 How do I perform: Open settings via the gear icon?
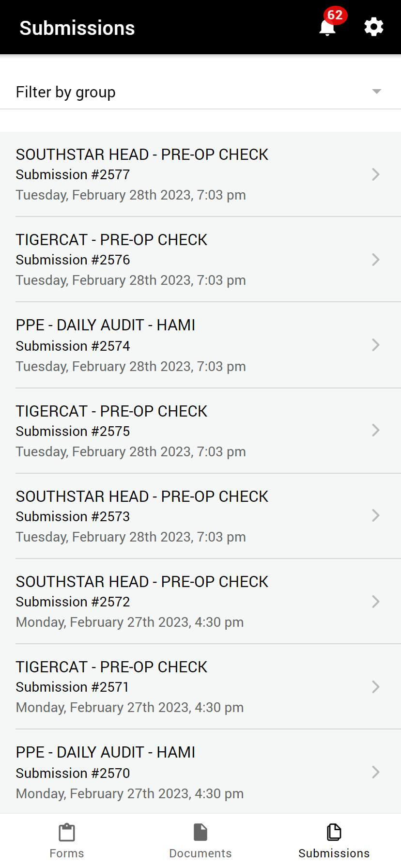[x=374, y=27]
